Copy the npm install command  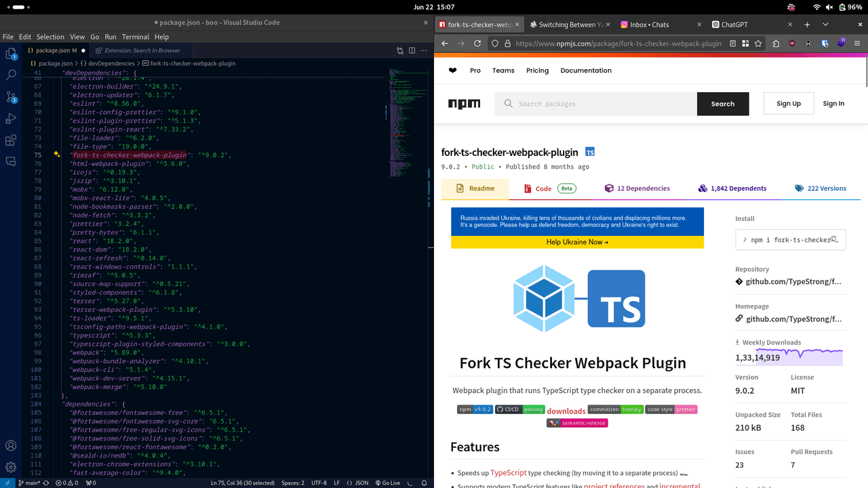pyautogui.click(x=835, y=239)
